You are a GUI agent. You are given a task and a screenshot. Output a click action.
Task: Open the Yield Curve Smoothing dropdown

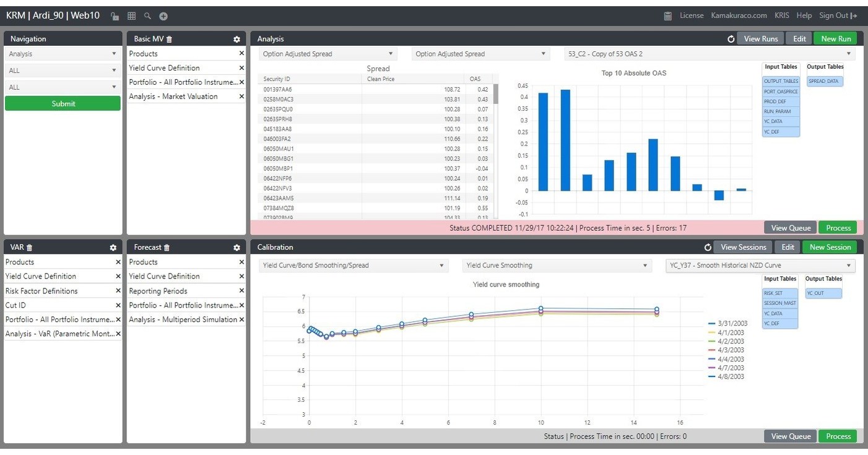556,264
